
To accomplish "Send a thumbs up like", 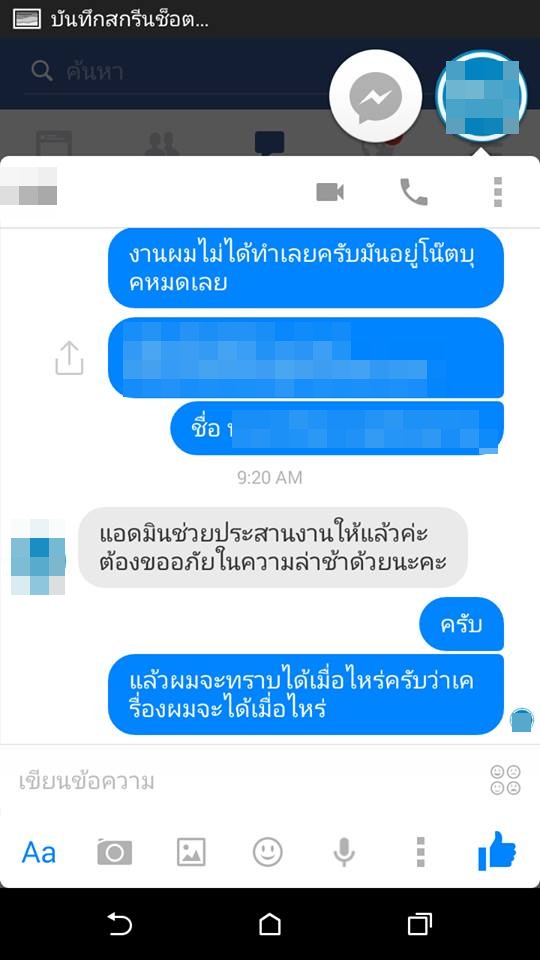I will [497, 851].
